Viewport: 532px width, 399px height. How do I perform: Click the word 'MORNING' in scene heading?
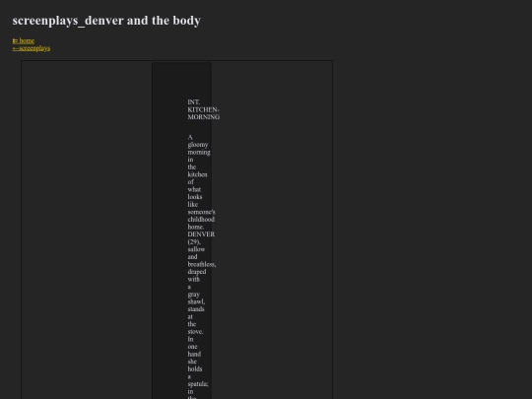point(204,117)
